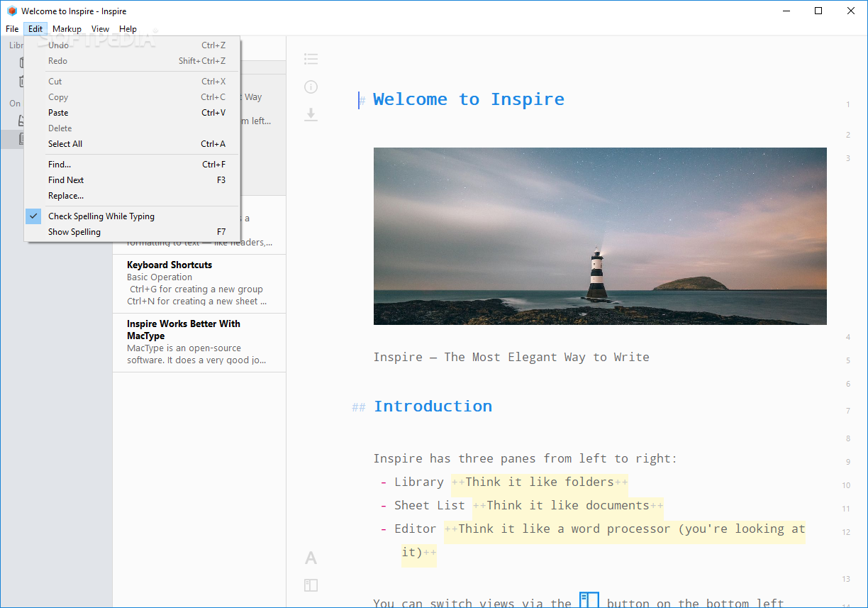Minimize the Inspire window
This screenshot has height=608, width=868.
pyautogui.click(x=786, y=11)
